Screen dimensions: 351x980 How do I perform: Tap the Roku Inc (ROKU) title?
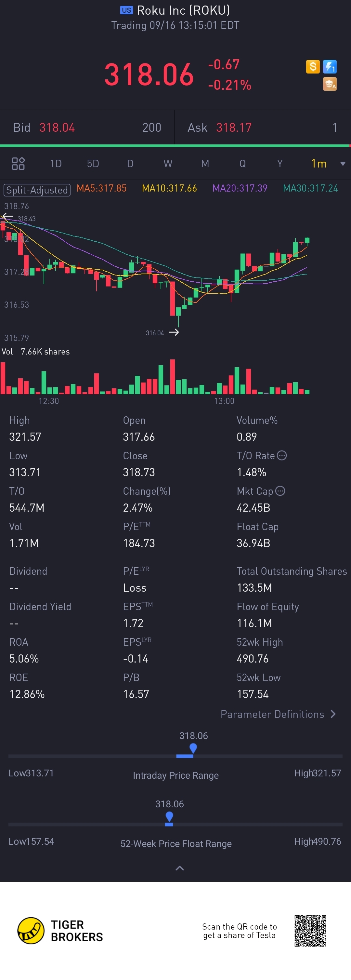coord(183,10)
